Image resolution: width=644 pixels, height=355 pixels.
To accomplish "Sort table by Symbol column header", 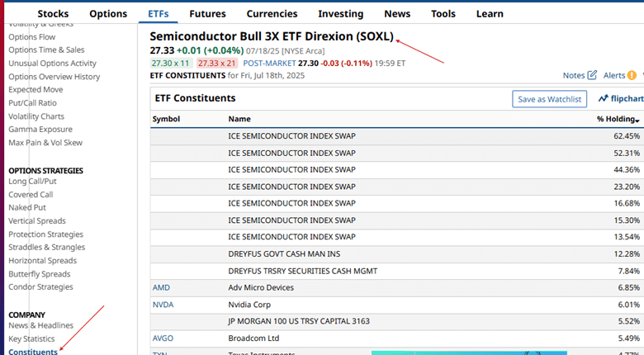I will pyautogui.click(x=166, y=119).
